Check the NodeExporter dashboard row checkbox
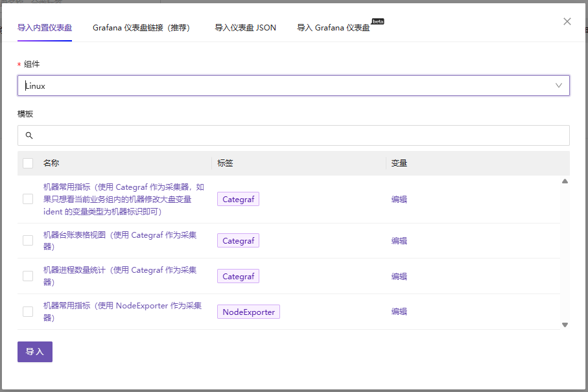 tap(28, 312)
